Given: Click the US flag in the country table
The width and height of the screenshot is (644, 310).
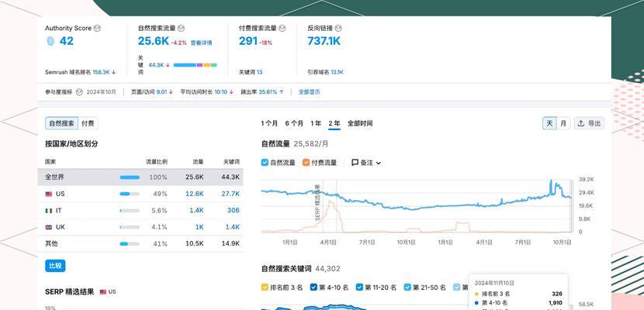Looking at the screenshot, I should pos(49,194).
